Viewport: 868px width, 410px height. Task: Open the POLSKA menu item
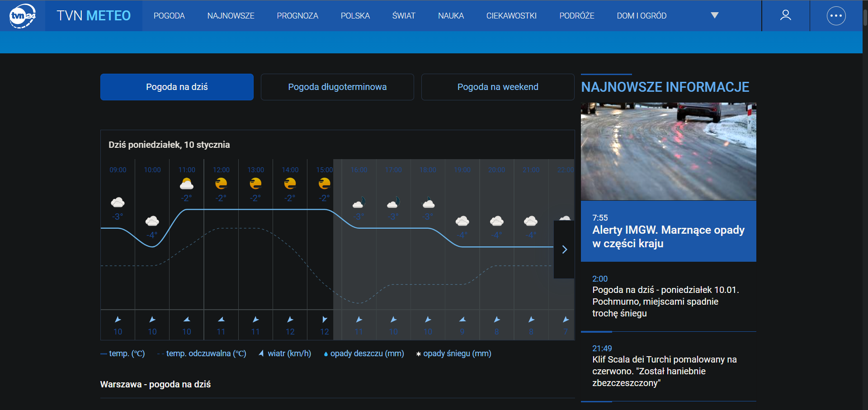click(x=355, y=16)
